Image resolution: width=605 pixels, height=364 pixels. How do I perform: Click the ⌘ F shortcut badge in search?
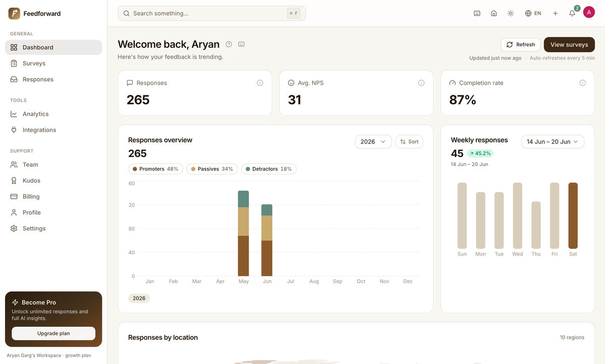[x=293, y=14]
